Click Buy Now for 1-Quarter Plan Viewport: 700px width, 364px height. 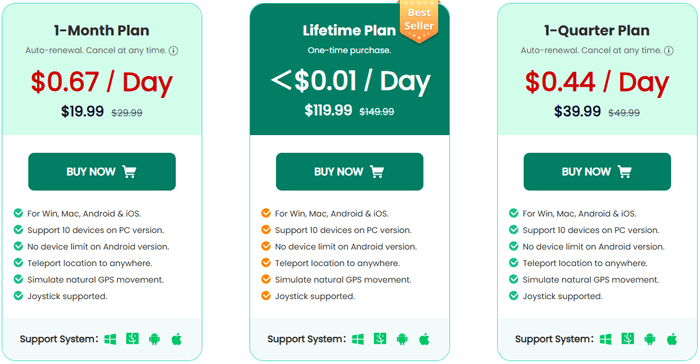click(x=597, y=172)
